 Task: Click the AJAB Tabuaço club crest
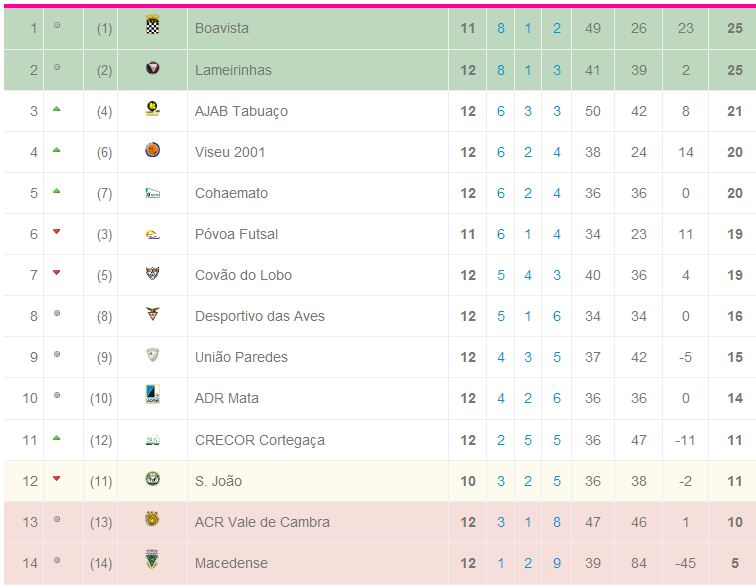[152, 110]
